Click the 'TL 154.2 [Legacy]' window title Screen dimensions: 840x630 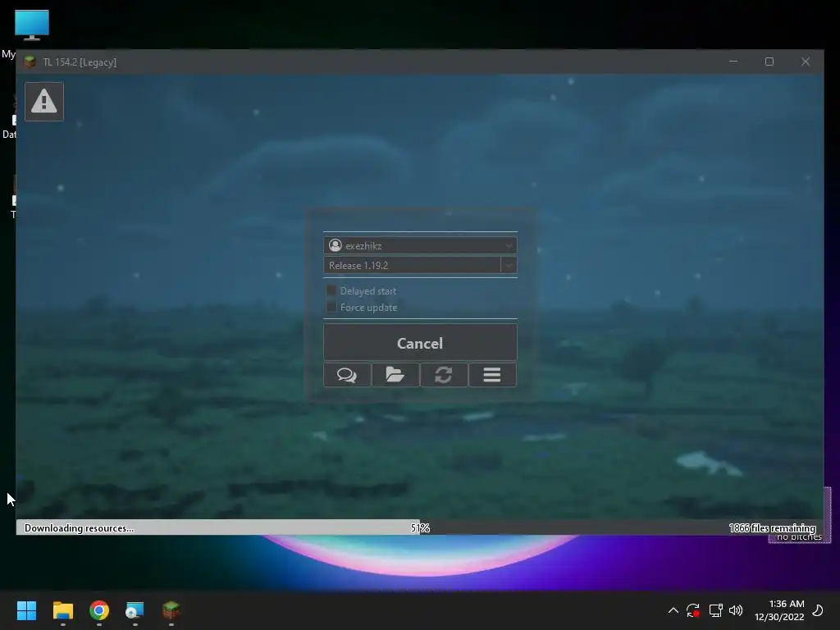pyautogui.click(x=80, y=62)
